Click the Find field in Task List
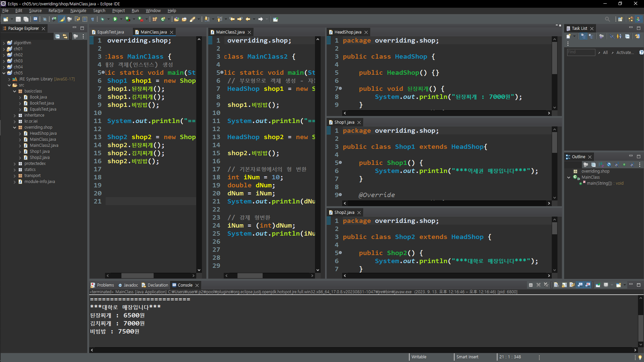The width and height of the screenshot is (644, 362). (x=581, y=52)
